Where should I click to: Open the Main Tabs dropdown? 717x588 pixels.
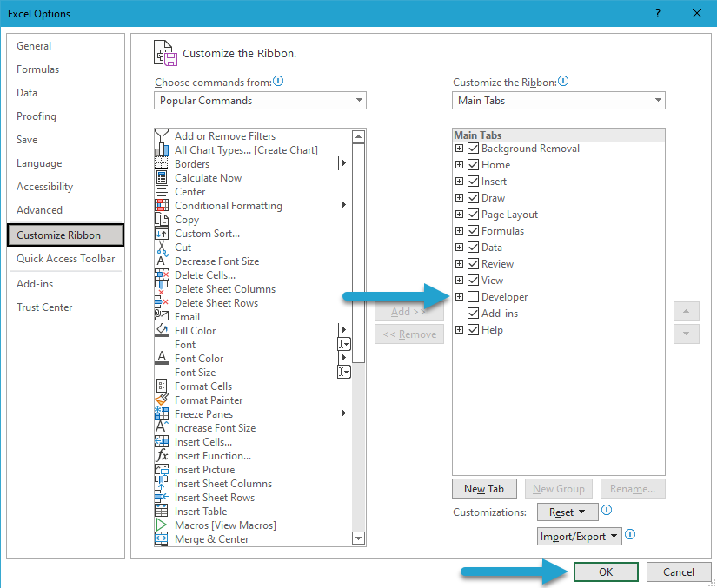pyautogui.click(x=558, y=101)
